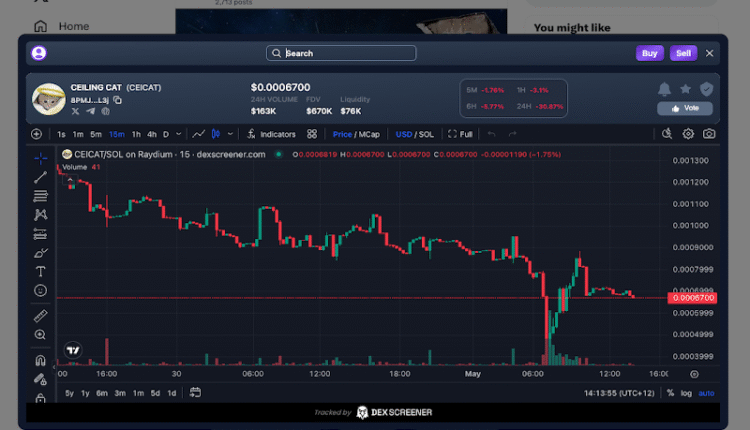
Task: Click the camera snapshot icon
Action: click(709, 133)
